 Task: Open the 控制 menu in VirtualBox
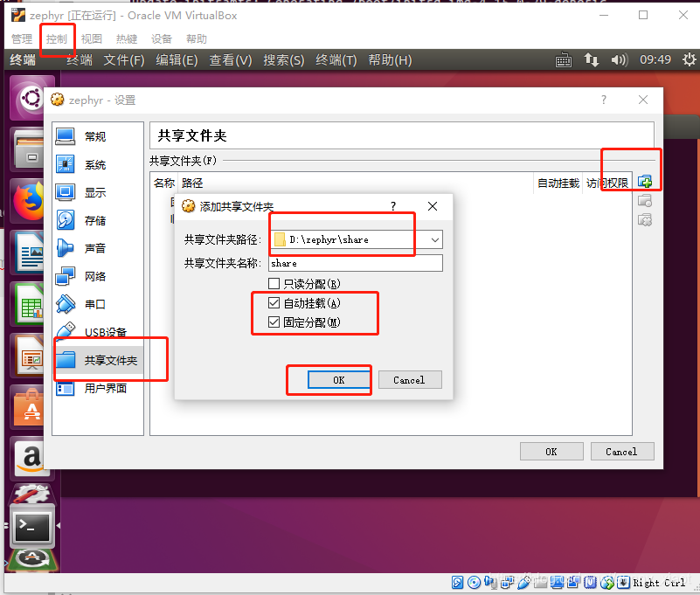57,38
